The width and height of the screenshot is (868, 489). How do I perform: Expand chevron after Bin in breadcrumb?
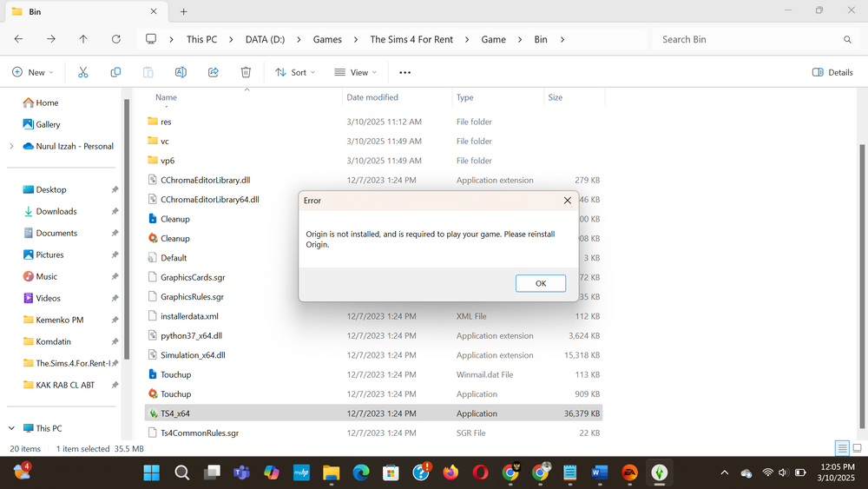point(562,39)
